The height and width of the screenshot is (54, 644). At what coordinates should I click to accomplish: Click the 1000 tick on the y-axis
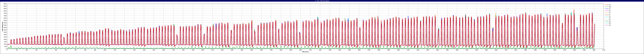[5, 44]
